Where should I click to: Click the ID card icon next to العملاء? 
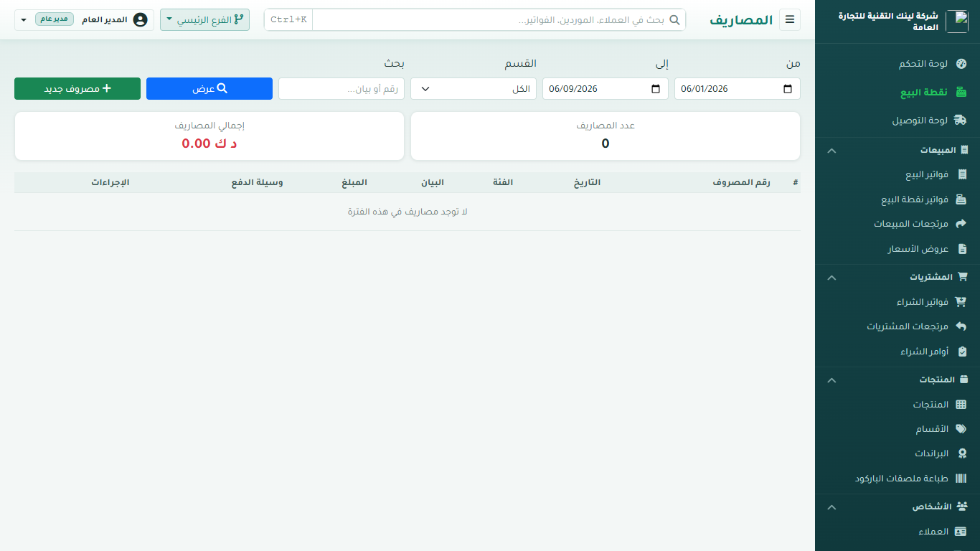coord(961,532)
